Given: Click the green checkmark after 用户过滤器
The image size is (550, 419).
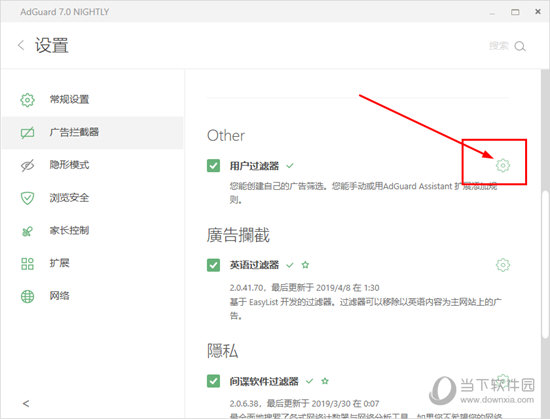Looking at the screenshot, I should 290,165.
